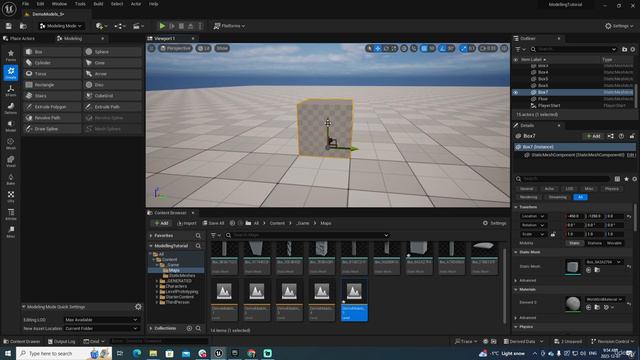Select the Box shape tool
This screenshot has height=360, width=640.
[52, 52]
